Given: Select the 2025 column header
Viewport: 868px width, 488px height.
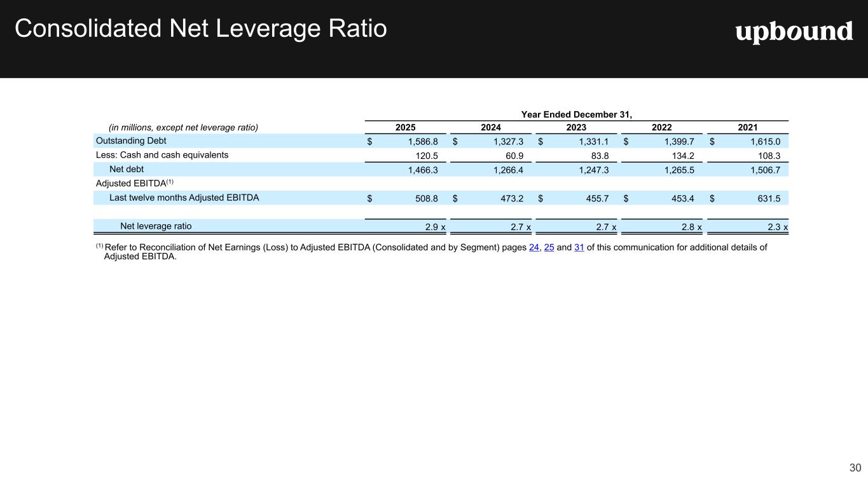Looking at the screenshot, I should click(406, 127).
